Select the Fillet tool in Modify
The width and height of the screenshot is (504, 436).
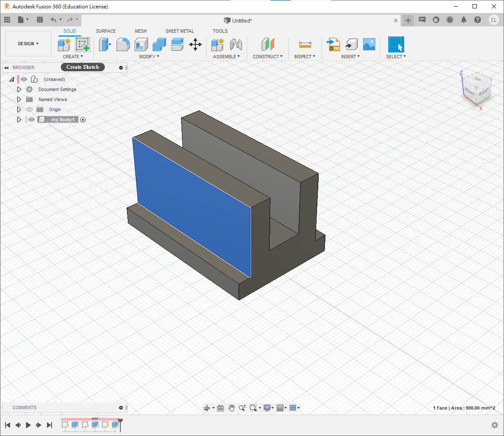(123, 44)
